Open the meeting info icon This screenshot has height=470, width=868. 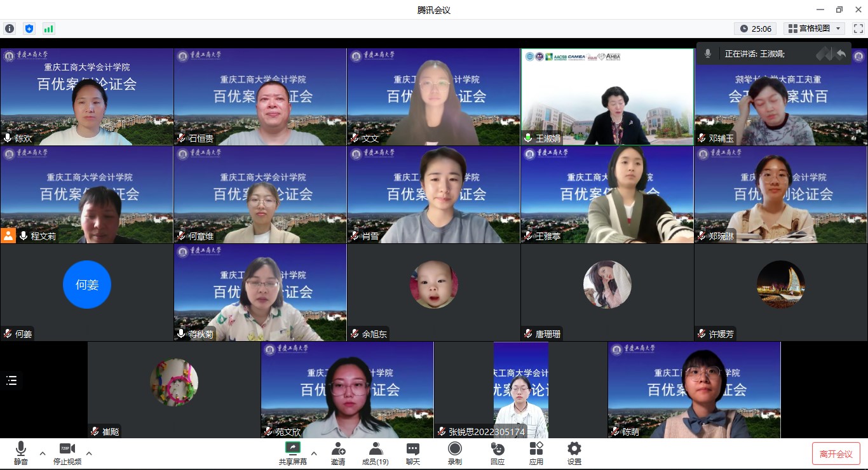tap(10, 29)
